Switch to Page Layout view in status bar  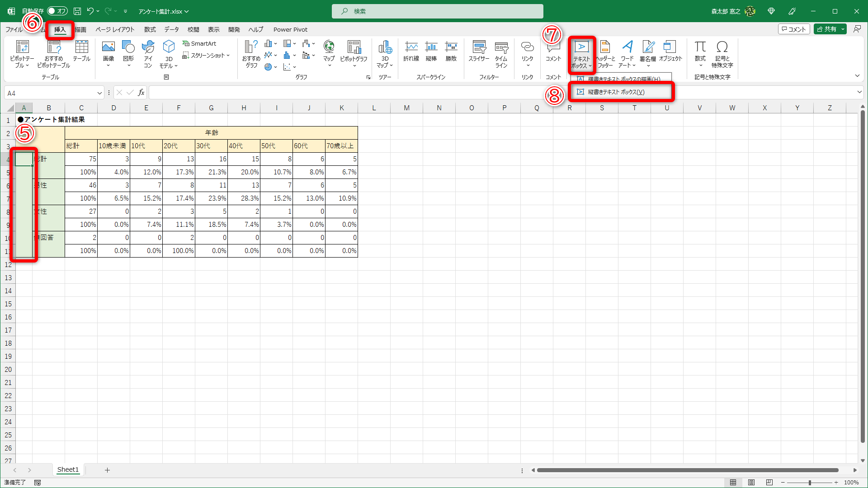(751, 483)
